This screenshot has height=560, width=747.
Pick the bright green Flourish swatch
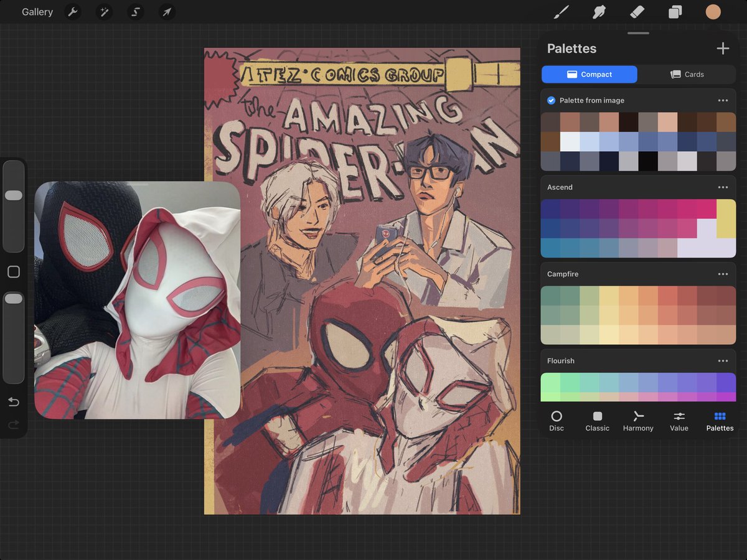tap(550, 382)
